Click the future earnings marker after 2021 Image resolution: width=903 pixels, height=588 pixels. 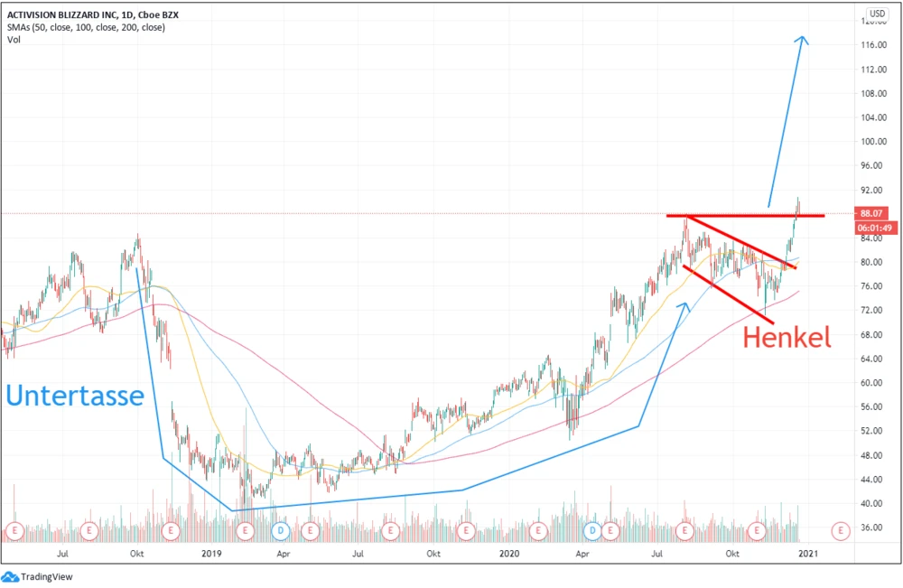point(841,529)
